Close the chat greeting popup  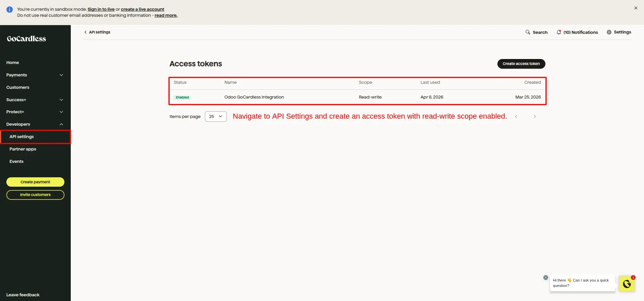click(546, 278)
